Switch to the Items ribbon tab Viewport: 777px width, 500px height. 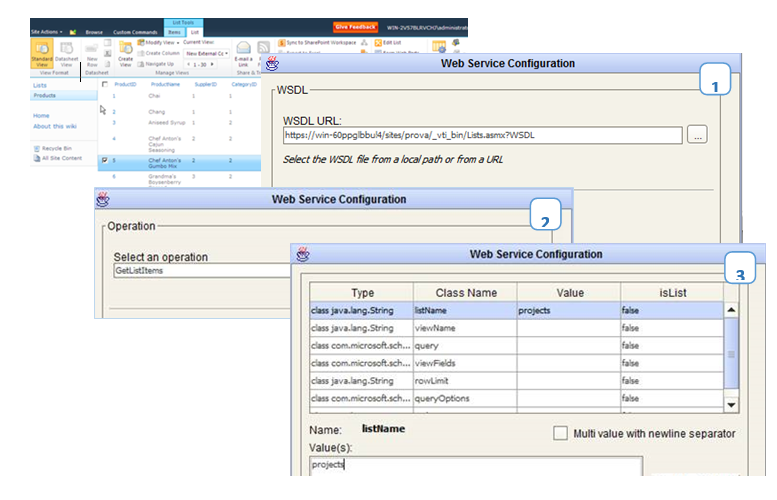174,32
